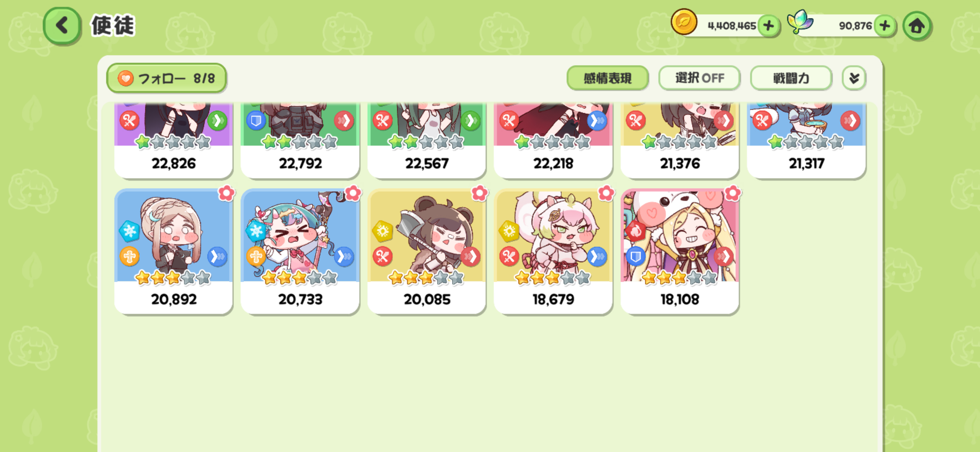Click the gold coin currency icon

click(684, 23)
